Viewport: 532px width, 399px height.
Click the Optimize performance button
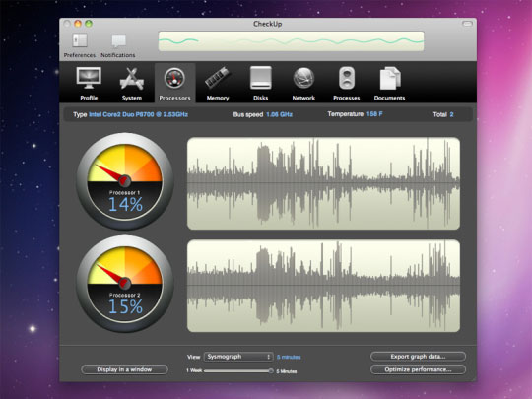[418, 369]
